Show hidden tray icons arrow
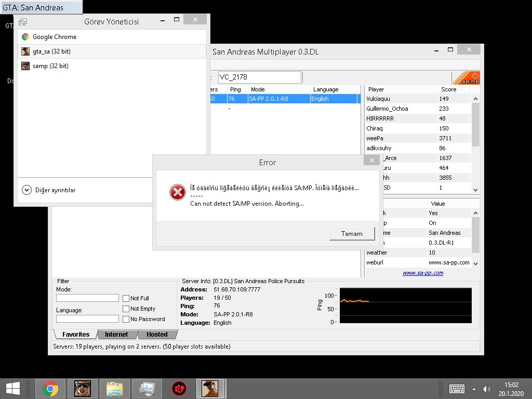This screenshot has height=399, width=532. (474, 389)
